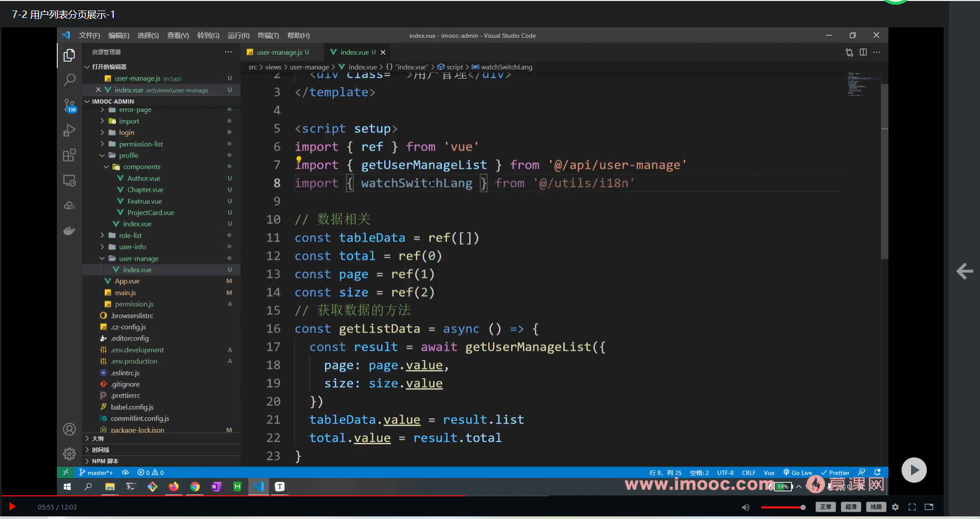Collapse the 打开的编辑器 section
Screen dimensions: 980x519
(x=109, y=67)
